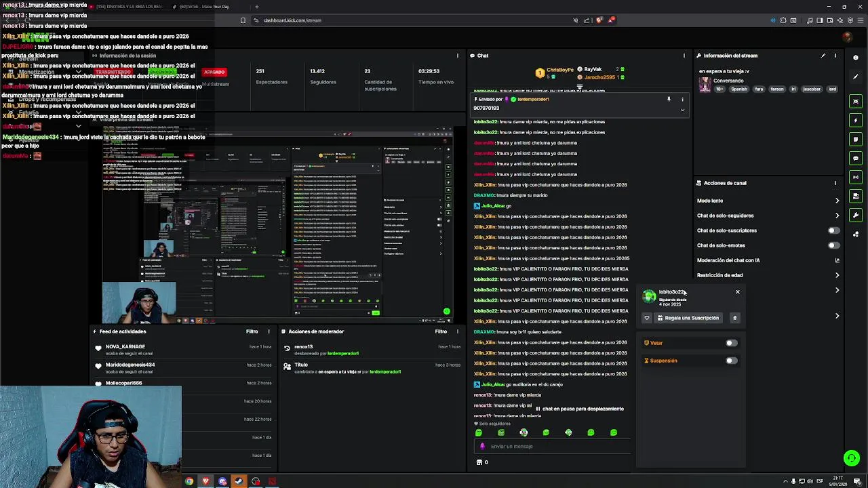This screenshot has width=868, height=488.
Task: Open a new browser tab
Action: coord(256,7)
